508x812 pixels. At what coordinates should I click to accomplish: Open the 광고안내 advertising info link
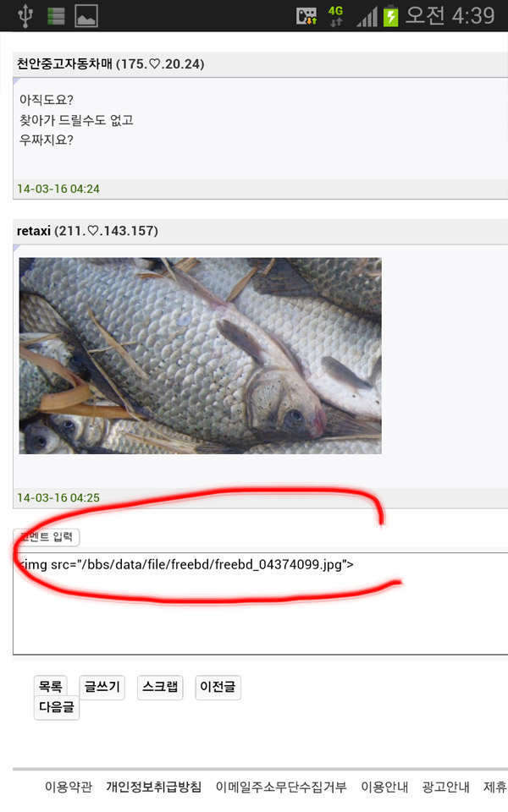pyautogui.click(x=445, y=787)
